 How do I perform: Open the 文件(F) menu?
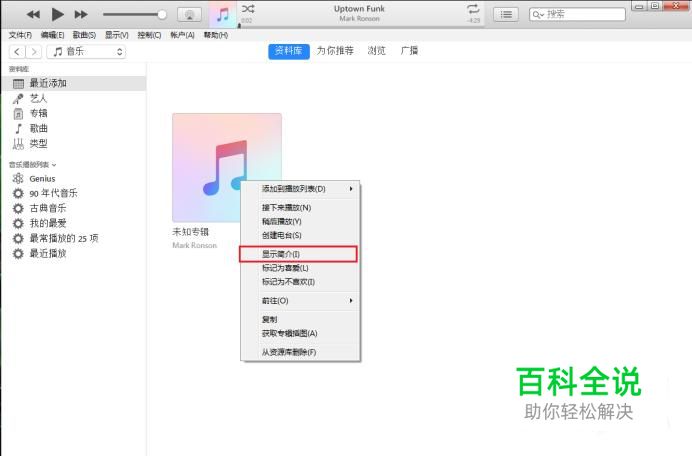tap(20, 35)
